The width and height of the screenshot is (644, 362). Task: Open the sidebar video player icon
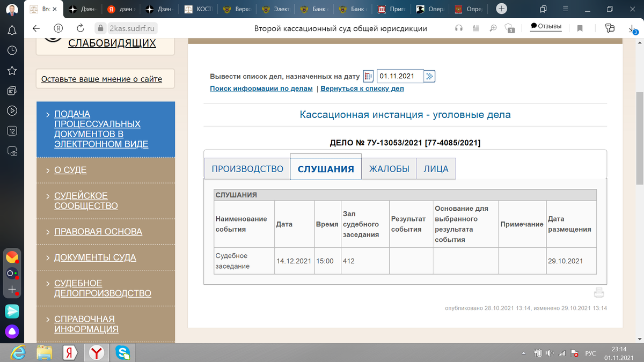tap(12, 110)
